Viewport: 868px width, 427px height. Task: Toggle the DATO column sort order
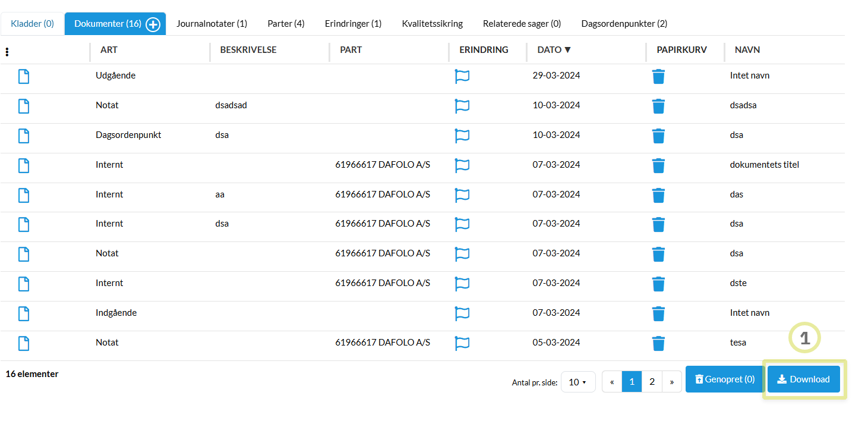click(x=554, y=50)
